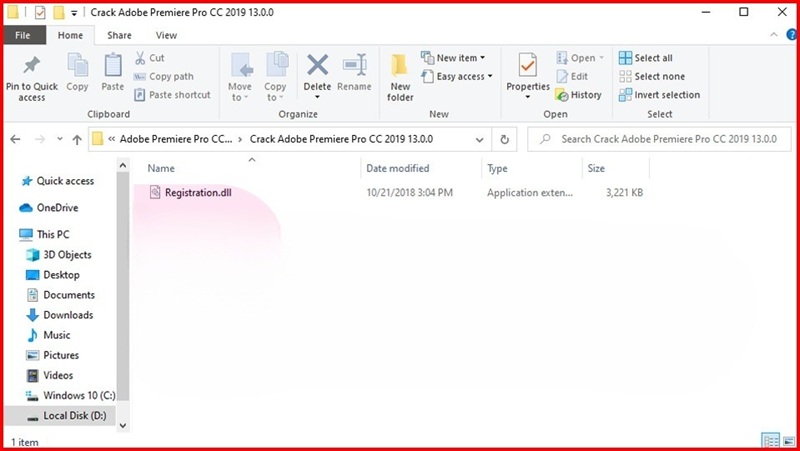The image size is (800, 451).
Task: Open the Move to dropdown
Action: click(240, 98)
